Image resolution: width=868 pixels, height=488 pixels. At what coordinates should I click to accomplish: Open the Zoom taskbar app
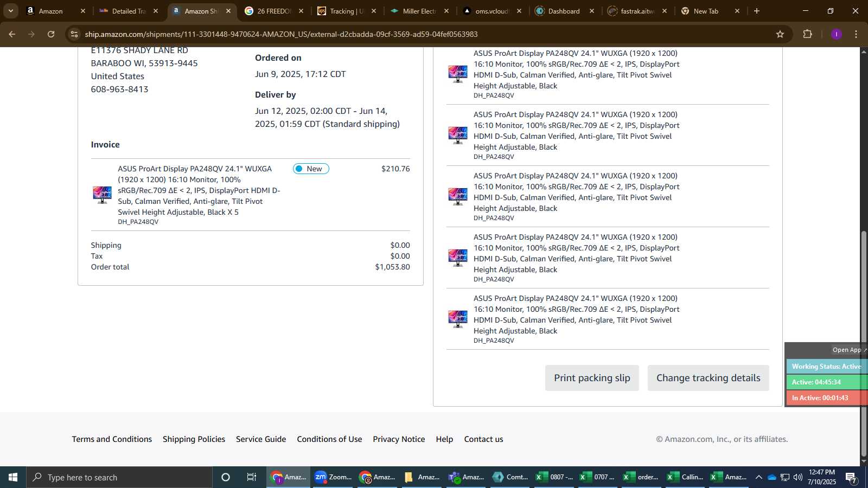[x=333, y=477]
